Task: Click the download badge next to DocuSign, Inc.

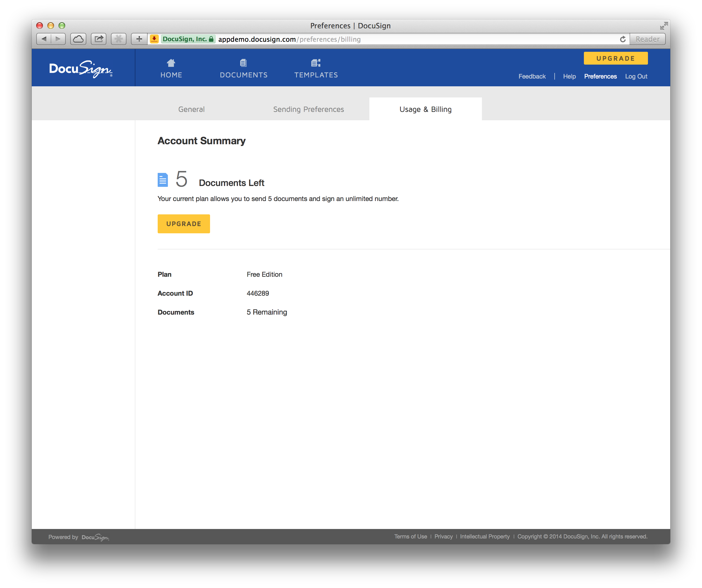Action: [154, 39]
